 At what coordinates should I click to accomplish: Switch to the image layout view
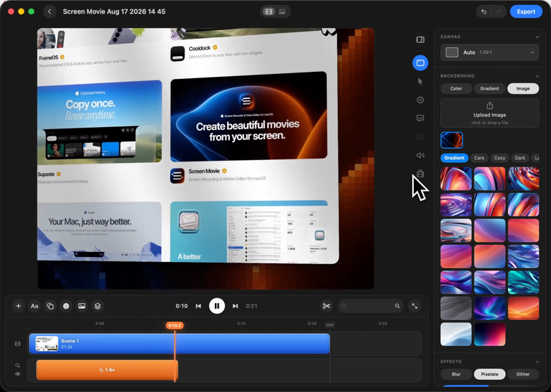pos(282,11)
